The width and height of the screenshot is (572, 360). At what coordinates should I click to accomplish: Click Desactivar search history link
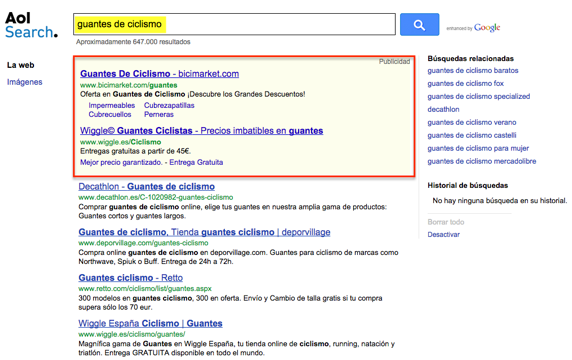[x=444, y=235]
